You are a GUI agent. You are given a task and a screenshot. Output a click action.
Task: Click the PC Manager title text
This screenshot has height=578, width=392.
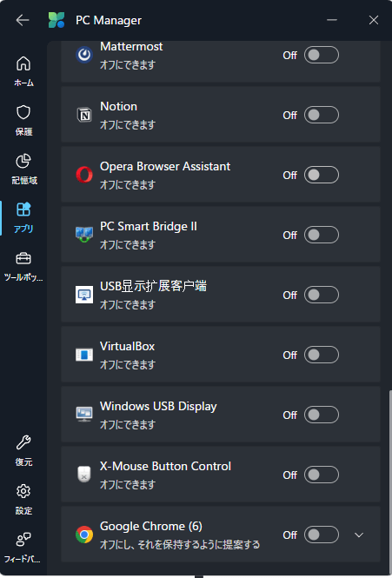[109, 20]
